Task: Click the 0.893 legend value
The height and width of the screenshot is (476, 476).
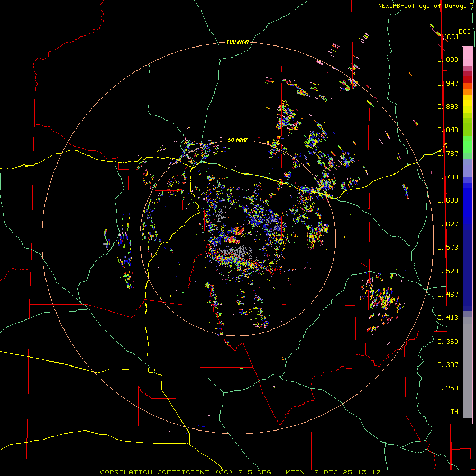Action: tap(448, 106)
